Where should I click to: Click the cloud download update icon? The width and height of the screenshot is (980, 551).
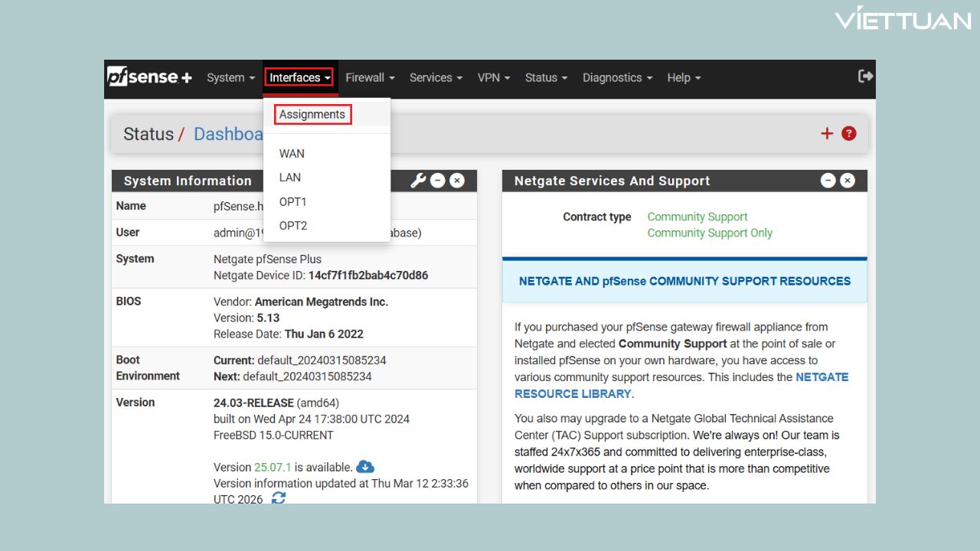365,467
